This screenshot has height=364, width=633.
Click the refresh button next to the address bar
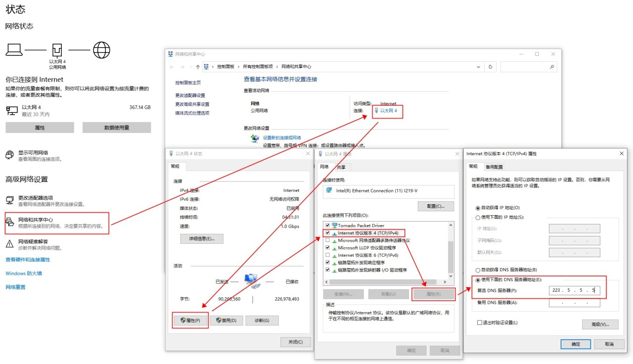click(490, 67)
